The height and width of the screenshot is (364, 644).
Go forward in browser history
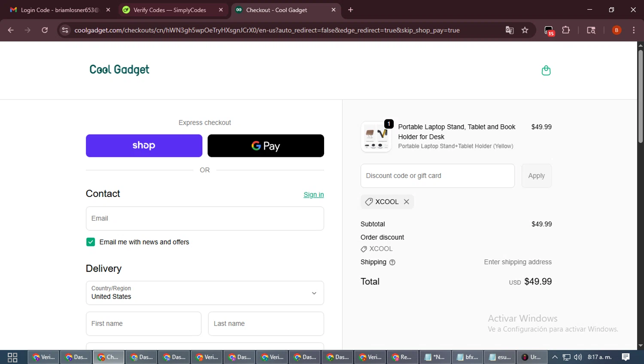click(x=27, y=30)
